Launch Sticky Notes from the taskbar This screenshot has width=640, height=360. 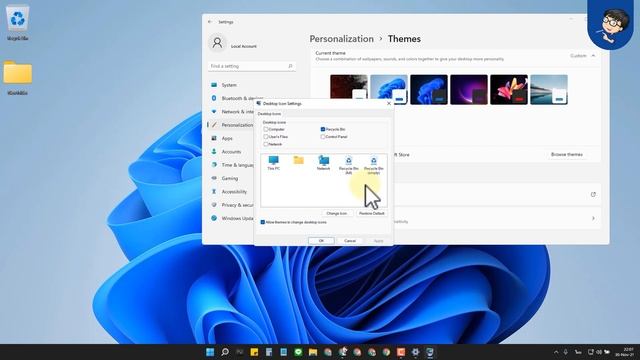click(254, 352)
